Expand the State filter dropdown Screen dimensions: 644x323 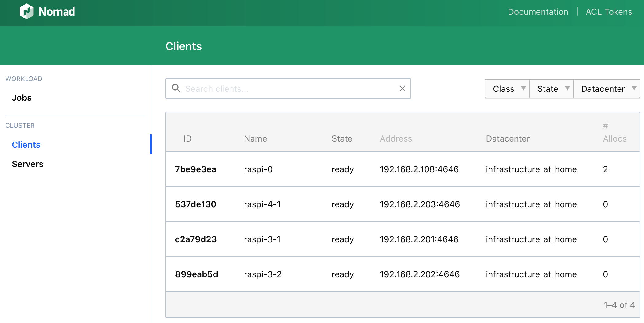coord(552,89)
